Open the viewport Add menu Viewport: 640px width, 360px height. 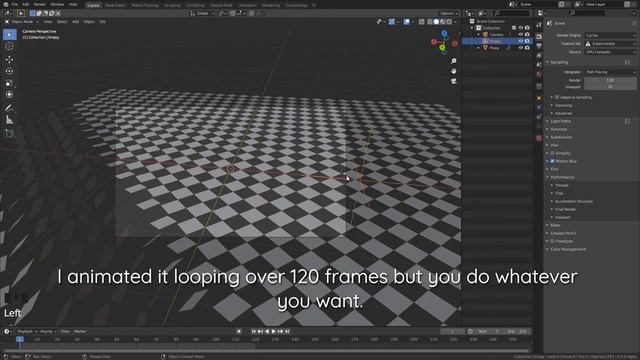(76, 22)
